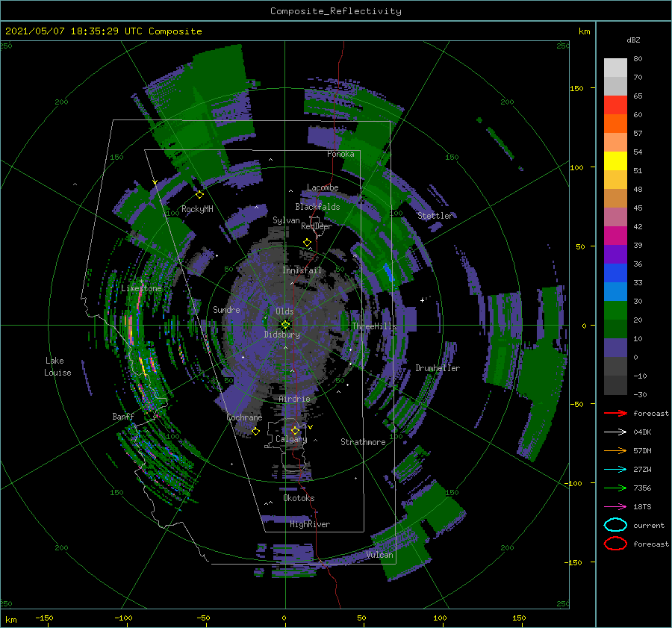Click the 'Limestone' map label

[141, 288]
